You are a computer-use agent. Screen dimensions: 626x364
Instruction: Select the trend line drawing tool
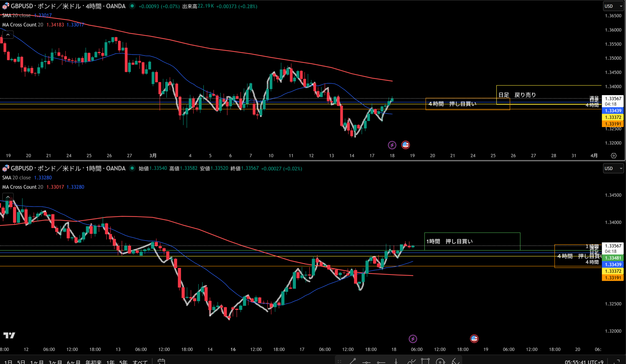click(353, 361)
